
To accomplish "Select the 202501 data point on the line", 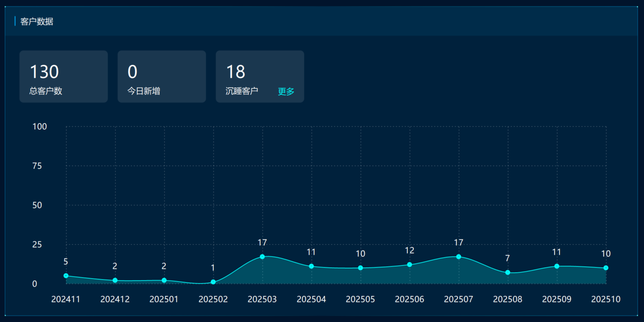I will pos(164,280).
